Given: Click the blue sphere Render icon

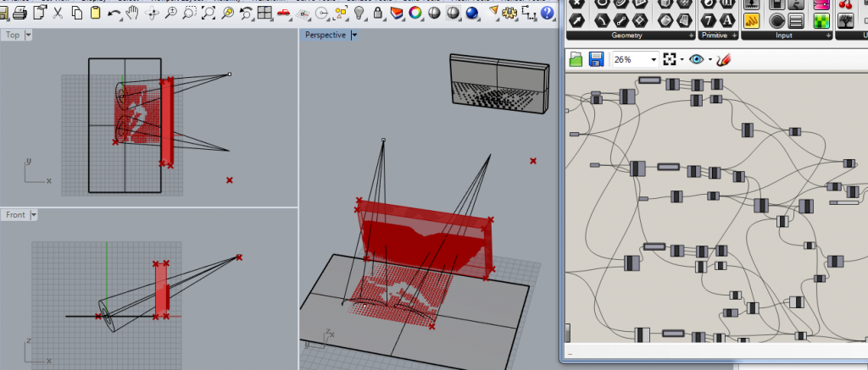Looking at the screenshot, I should pyautogui.click(x=471, y=12).
